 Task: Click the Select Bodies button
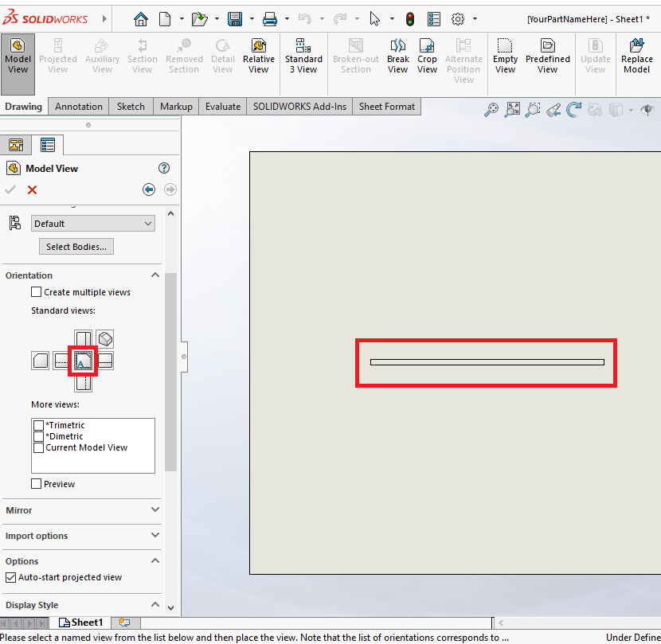76,246
